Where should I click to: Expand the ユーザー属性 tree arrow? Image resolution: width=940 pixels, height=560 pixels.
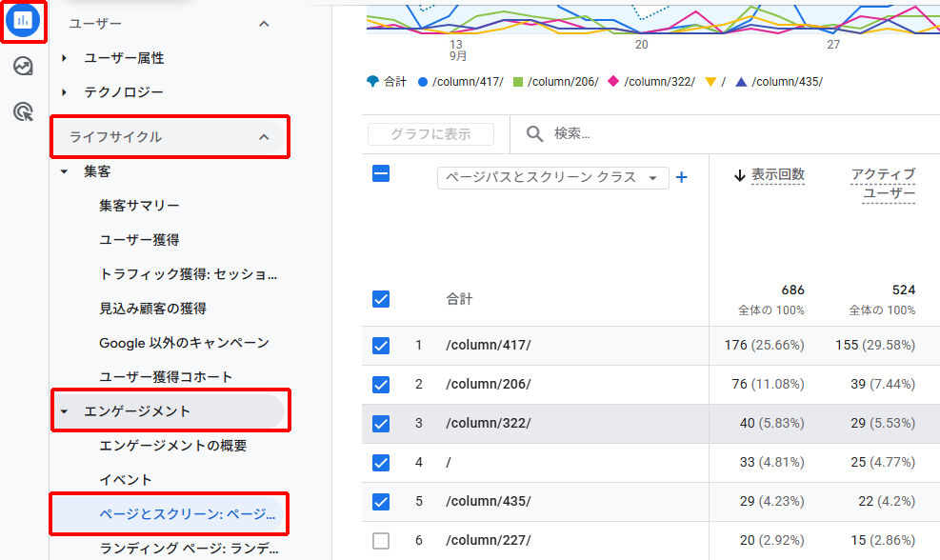(64, 58)
